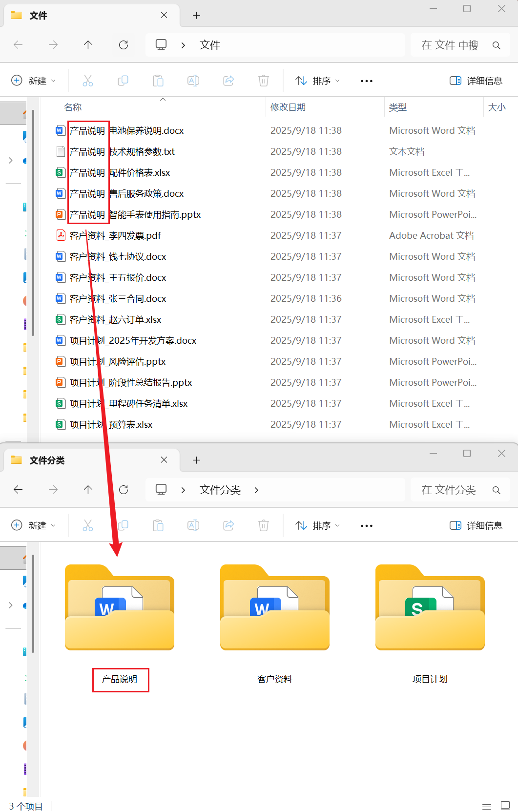Click 文件分类 breadcrumb in address bar
The image size is (518, 812).
tap(220, 490)
